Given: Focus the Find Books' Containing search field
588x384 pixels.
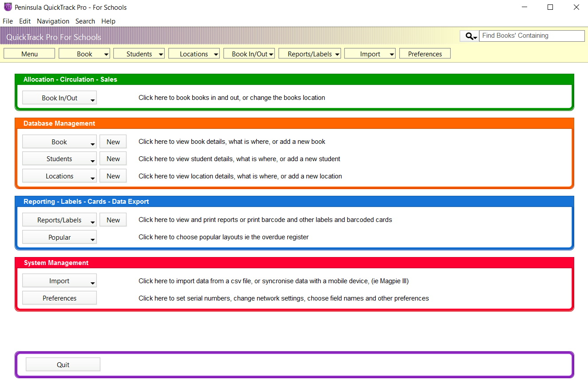Looking at the screenshot, I should [532, 36].
